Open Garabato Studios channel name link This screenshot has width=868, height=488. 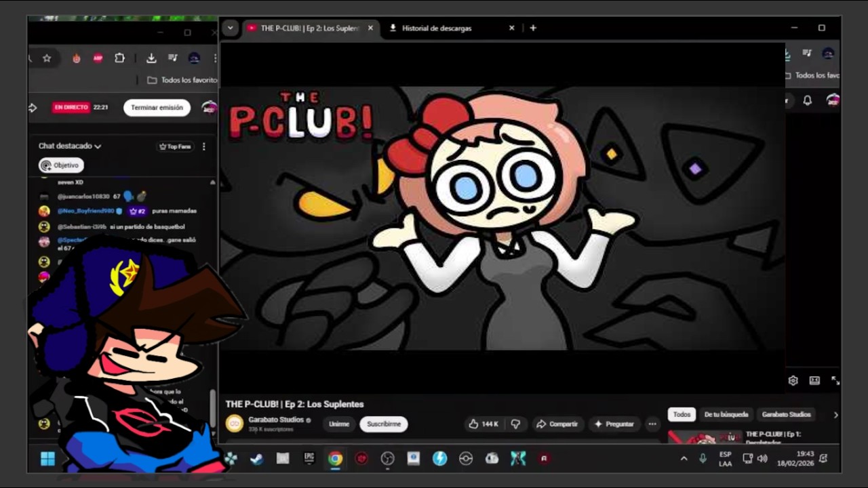tap(277, 420)
